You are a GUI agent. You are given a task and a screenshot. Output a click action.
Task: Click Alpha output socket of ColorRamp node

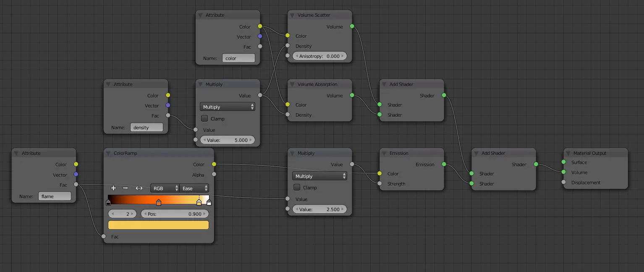[214, 174]
